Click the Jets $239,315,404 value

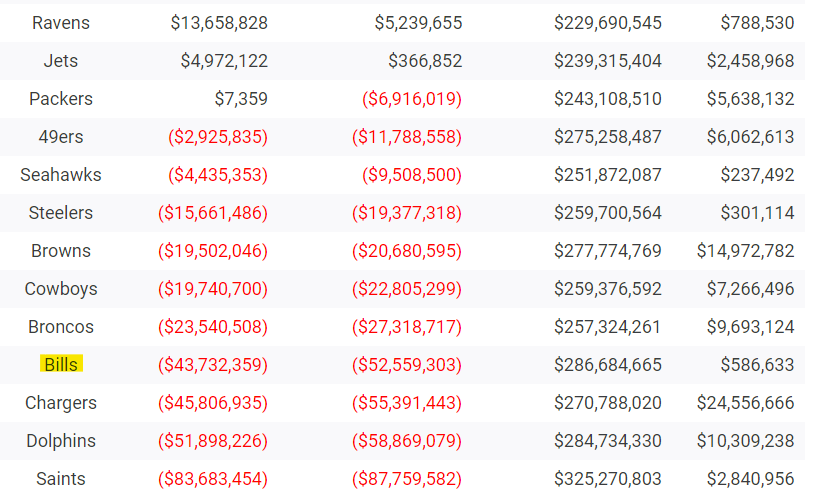coord(608,61)
